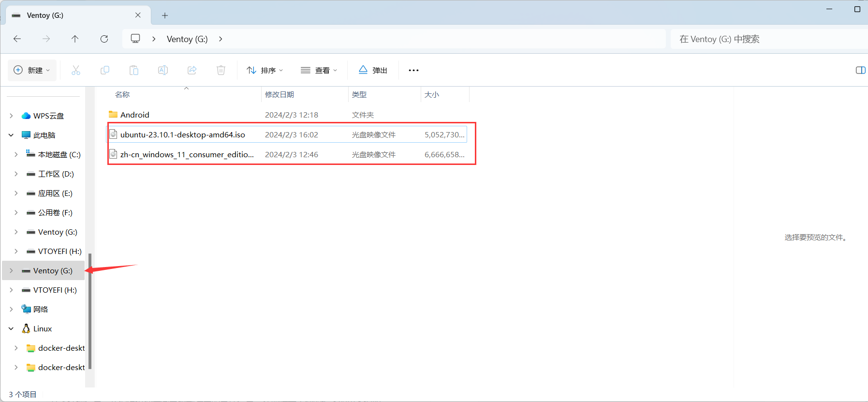Go back with the left arrow
Viewport: 868px width, 402px height.
point(17,39)
